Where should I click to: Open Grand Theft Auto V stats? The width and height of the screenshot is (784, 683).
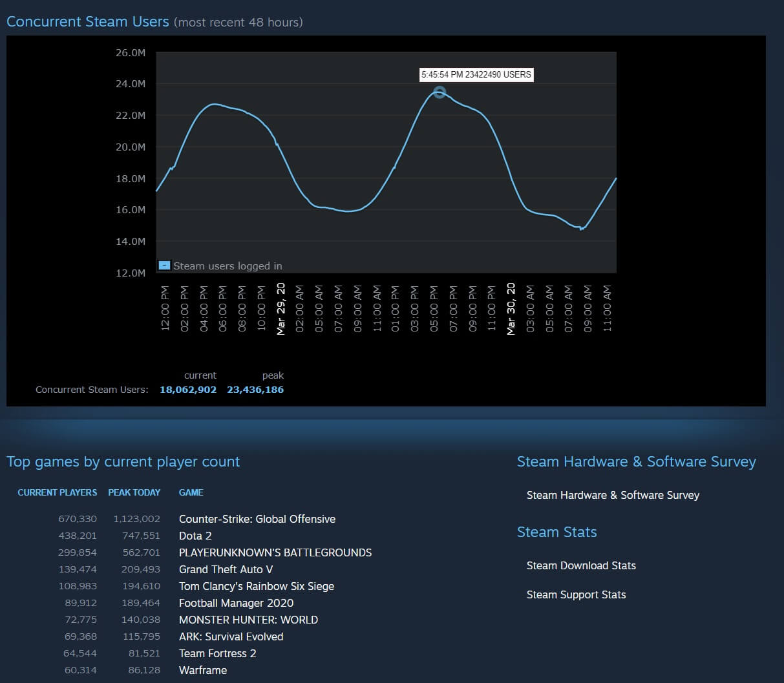click(x=226, y=569)
